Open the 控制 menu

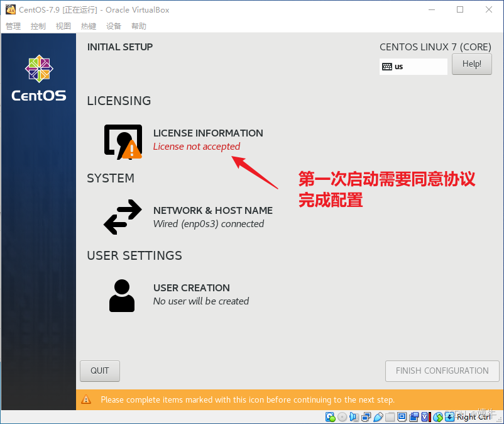tap(38, 26)
